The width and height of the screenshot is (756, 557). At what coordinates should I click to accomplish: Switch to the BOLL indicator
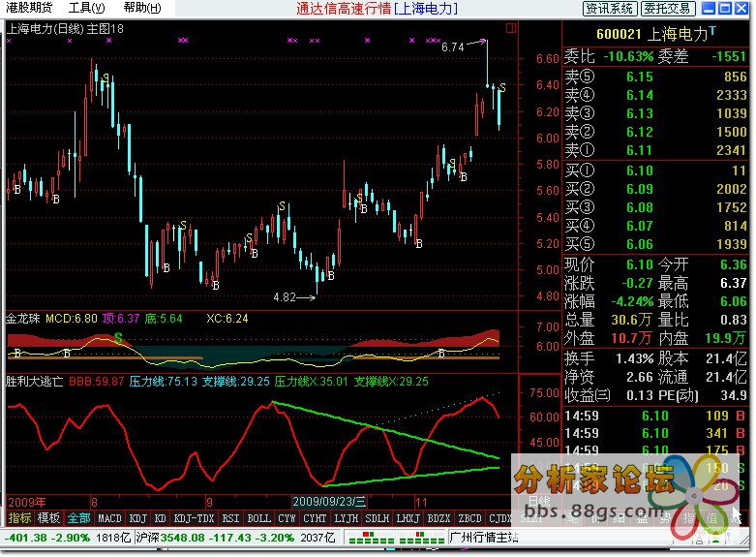click(x=258, y=518)
